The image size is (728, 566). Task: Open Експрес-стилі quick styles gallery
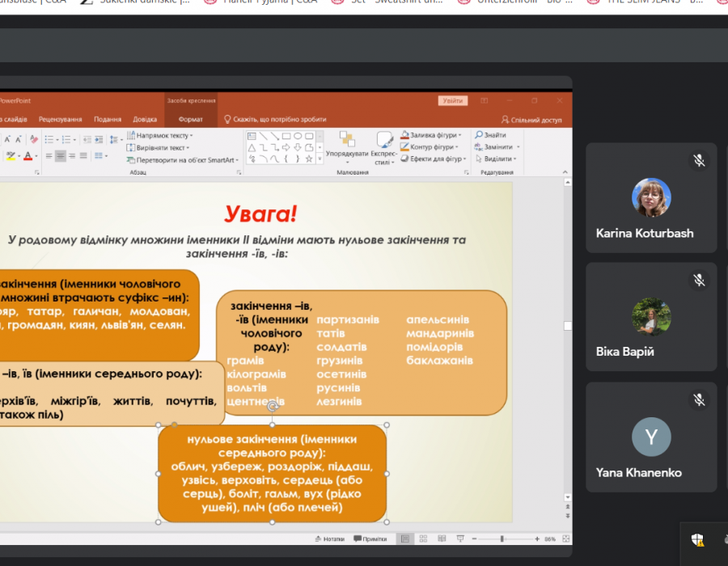(x=383, y=141)
